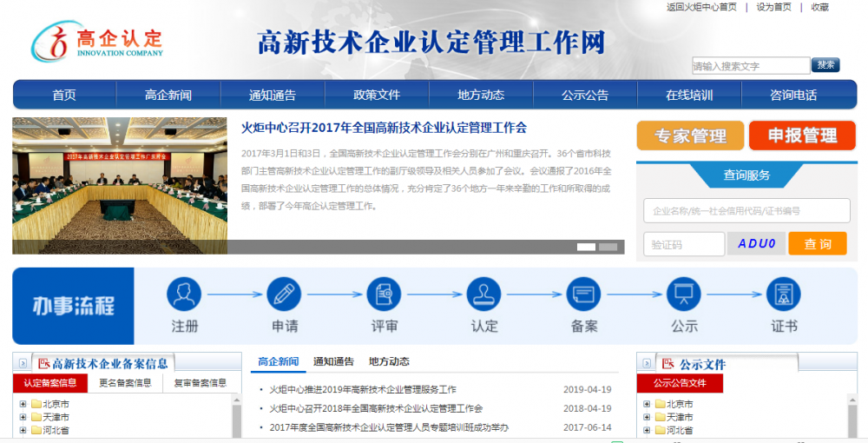868x443 pixels.
Task: Expand 北京市 in the left 备案信息 tree
Action: [x=23, y=404]
